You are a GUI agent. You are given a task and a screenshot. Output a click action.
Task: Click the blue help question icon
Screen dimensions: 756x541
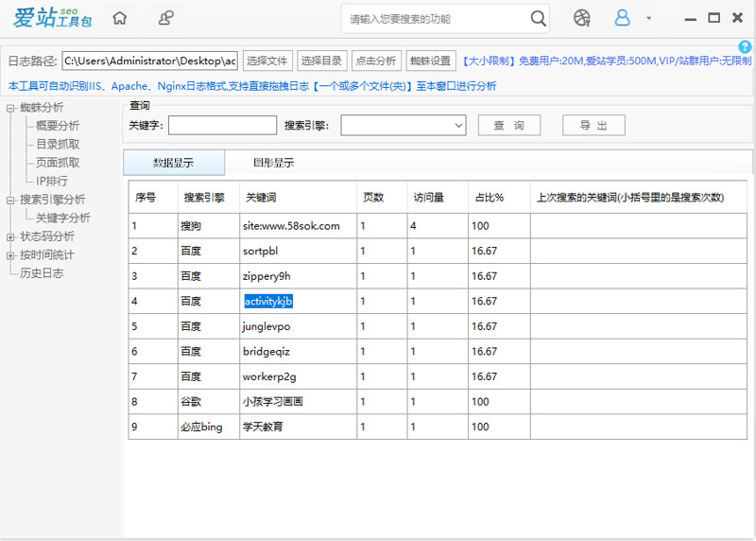(x=745, y=46)
